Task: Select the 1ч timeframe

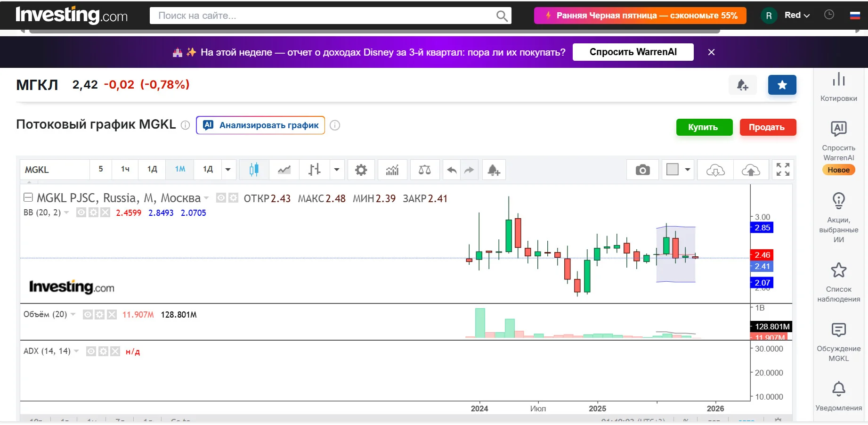Action: click(125, 169)
